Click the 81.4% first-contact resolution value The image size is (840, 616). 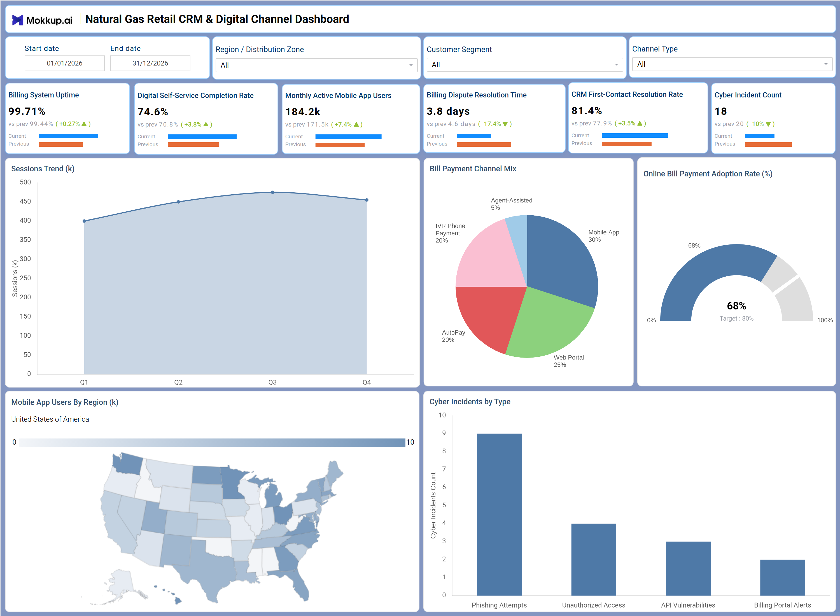(x=587, y=111)
